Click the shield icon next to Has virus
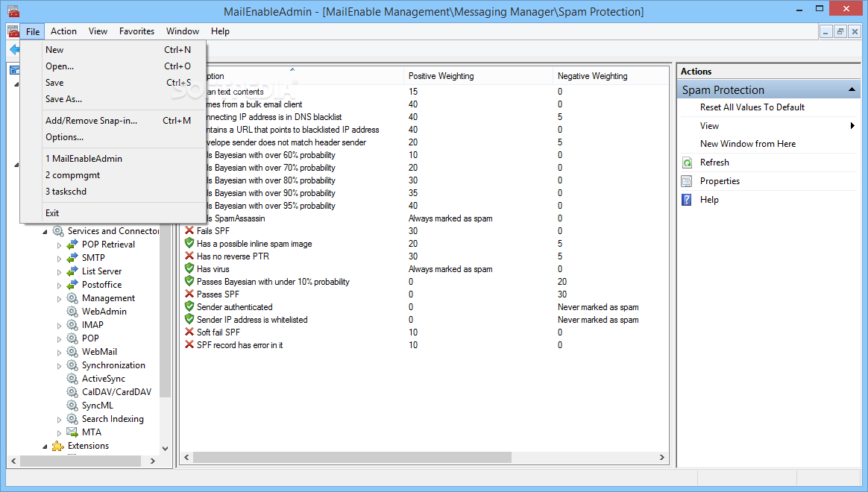Viewport: 868px width, 492px height. point(189,269)
